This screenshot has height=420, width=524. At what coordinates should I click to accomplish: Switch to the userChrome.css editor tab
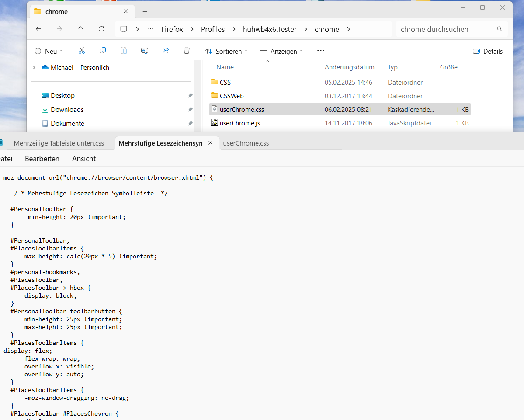pos(246,143)
